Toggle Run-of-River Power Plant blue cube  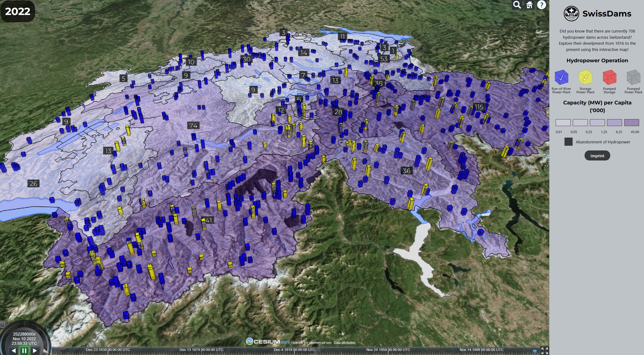click(x=561, y=77)
